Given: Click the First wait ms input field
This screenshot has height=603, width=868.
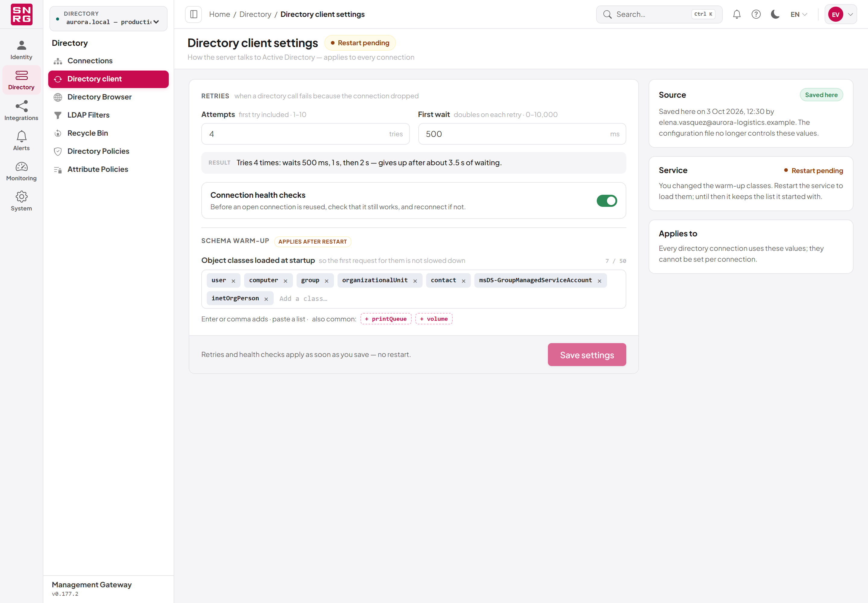Looking at the screenshot, I should tap(522, 134).
